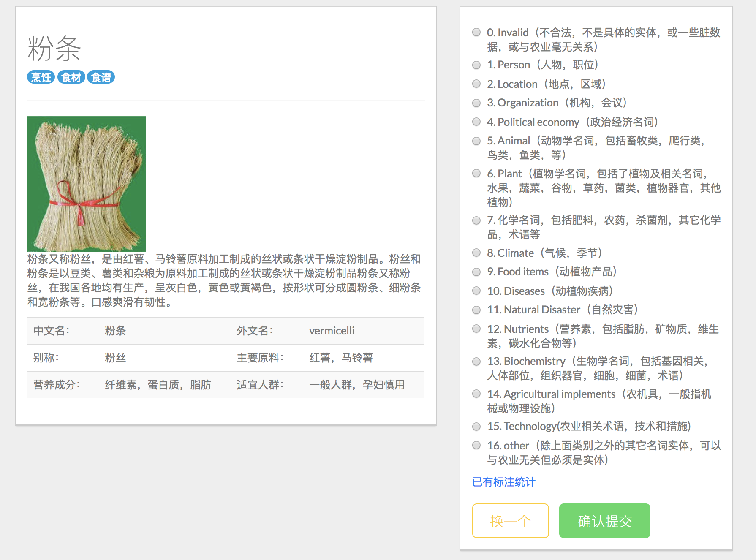Screen dimensions: 756x560
Task: Choose the 1. Person category
Action: pyautogui.click(x=476, y=65)
